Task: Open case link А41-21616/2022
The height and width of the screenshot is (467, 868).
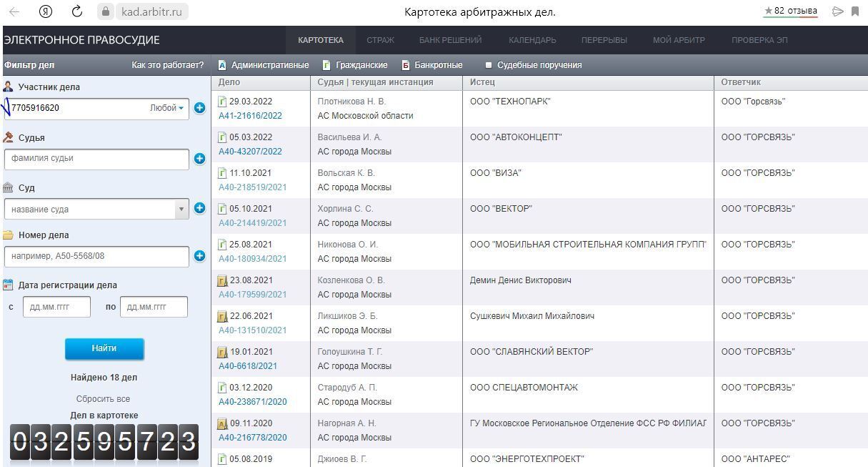Action: click(250, 116)
